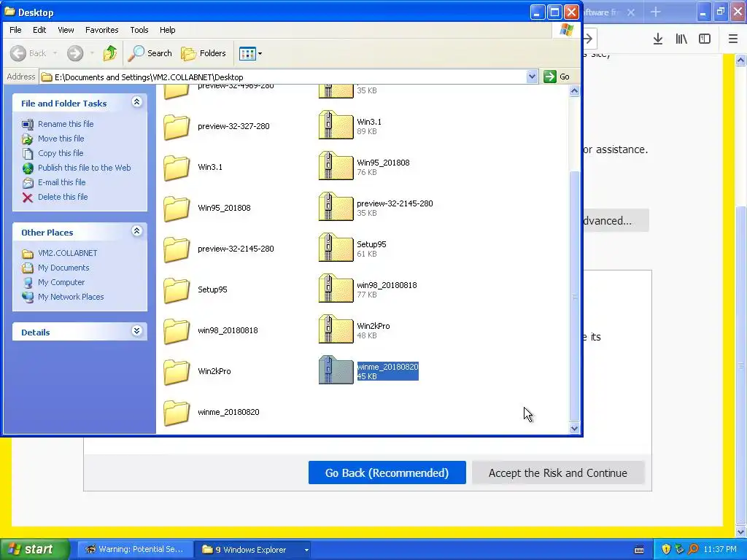Open VM2.COLLABNET in Other Places
The width and height of the screenshot is (747, 560).
[68, 253]
